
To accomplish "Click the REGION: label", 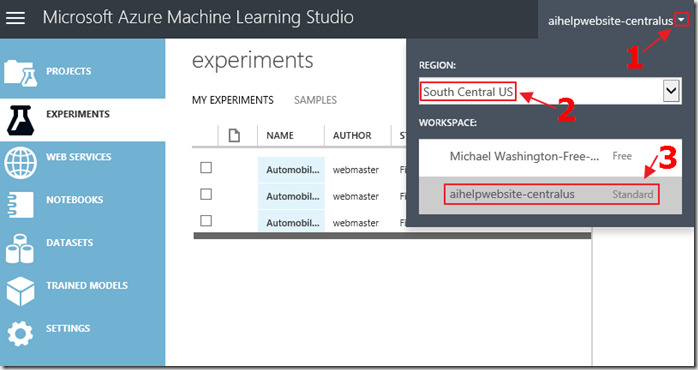I will 437,65.
